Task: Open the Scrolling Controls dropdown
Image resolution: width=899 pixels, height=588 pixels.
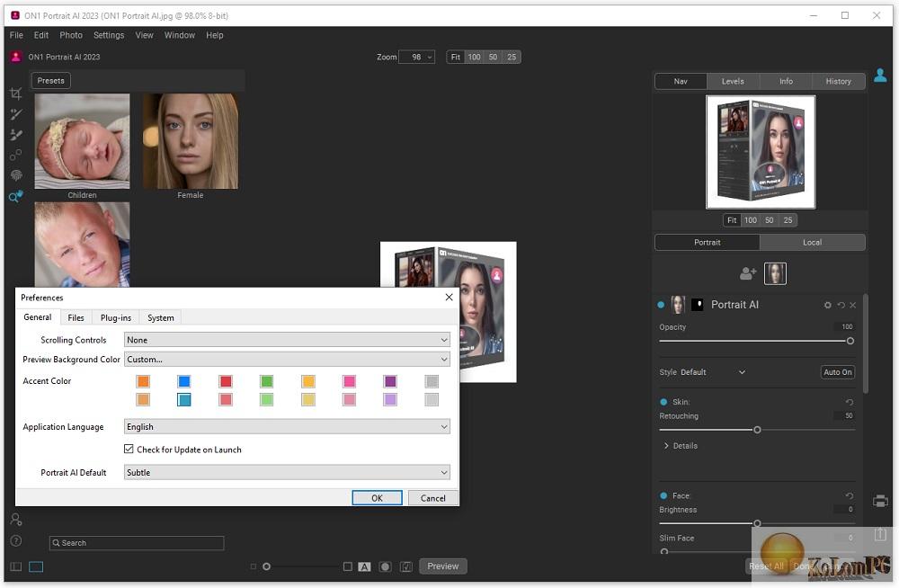Action: (287, 340)
